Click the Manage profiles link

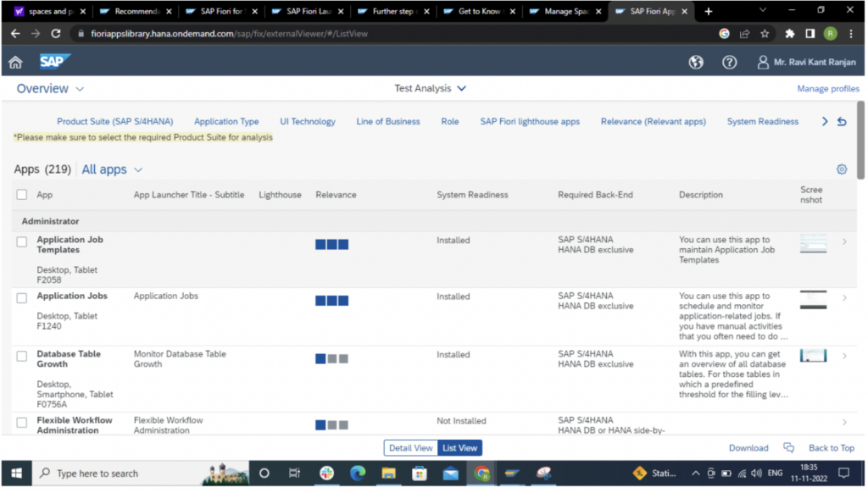point(828,88)
